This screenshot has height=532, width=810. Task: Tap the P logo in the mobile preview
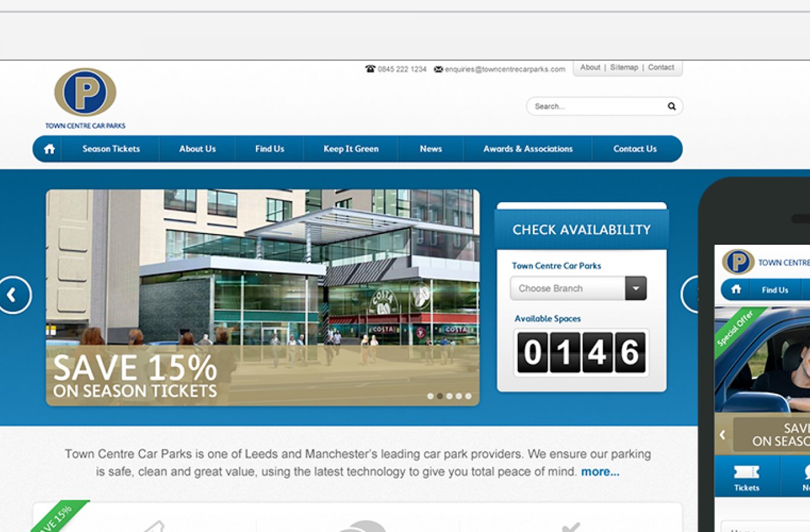click(x=738, y=262)
